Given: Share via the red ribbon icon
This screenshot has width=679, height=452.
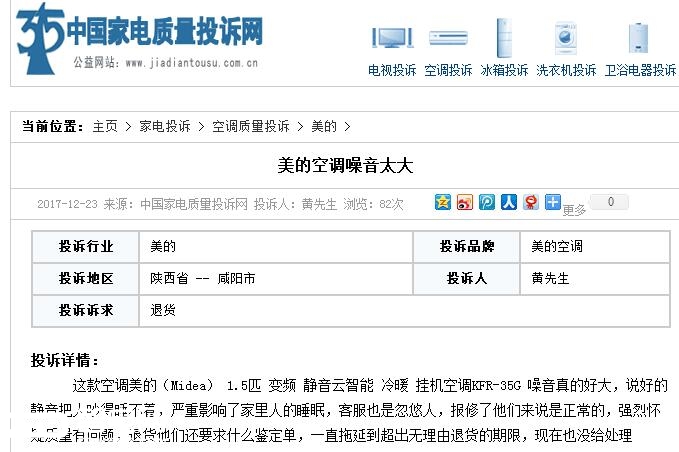Looking at the screenshot, I should pos(531,202).
